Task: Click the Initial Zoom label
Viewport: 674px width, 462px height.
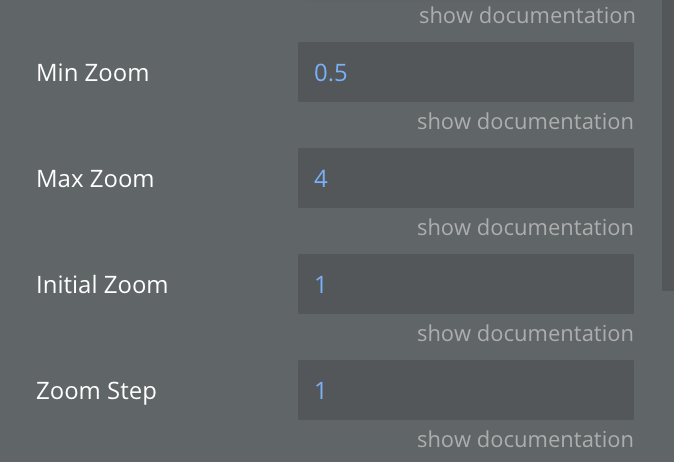Action: pyautogui.click(x=102, y=285)
